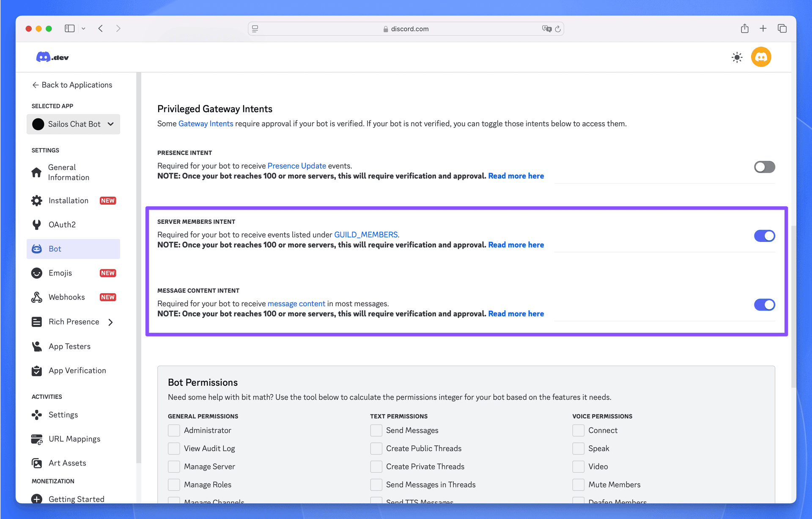The height and width of the screenshot is (519, 812).
Task: Select the Installation gear icon
Action: (x=37, y=200)
